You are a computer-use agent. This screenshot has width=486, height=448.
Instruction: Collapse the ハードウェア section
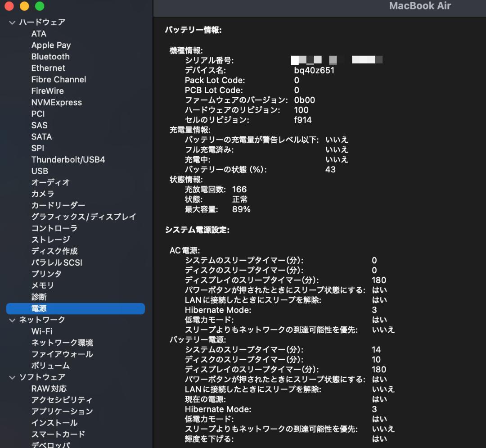click(x=11, y=22)
